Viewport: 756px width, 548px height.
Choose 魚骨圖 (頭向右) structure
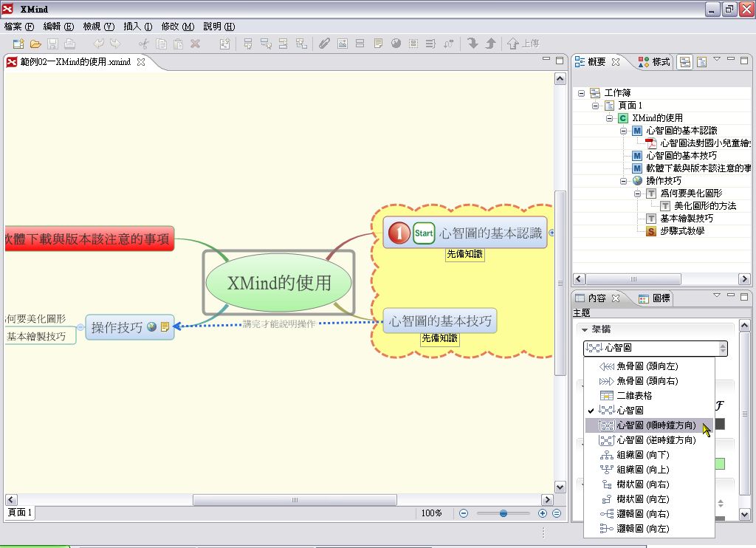pos(648,381)
